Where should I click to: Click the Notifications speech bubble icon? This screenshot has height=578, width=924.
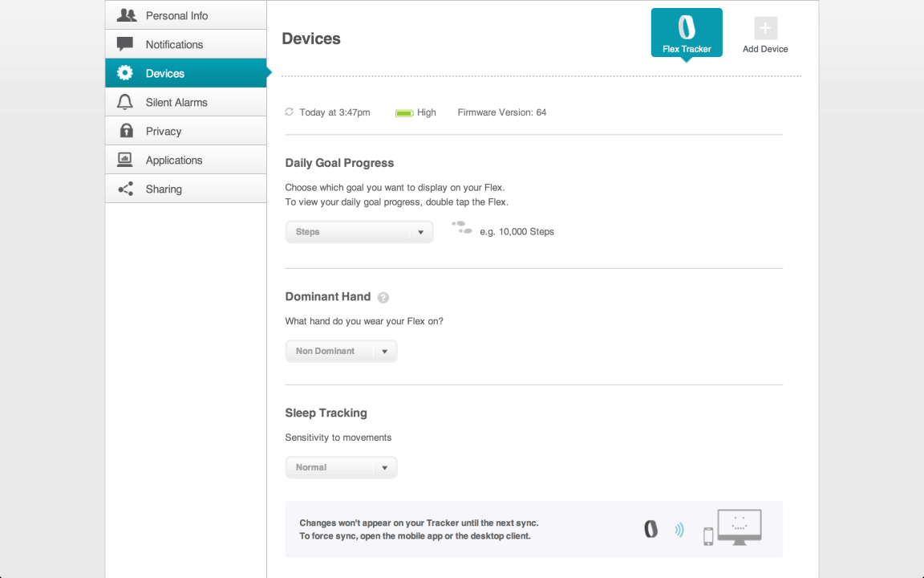125,44
